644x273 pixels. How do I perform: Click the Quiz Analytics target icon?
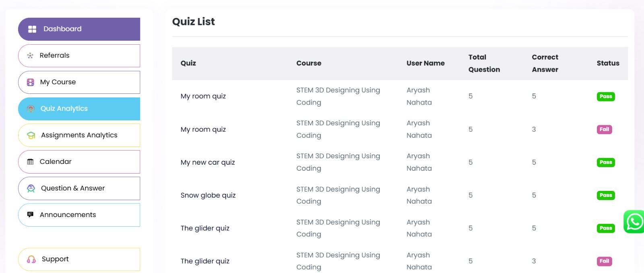(x=31, y=109)
